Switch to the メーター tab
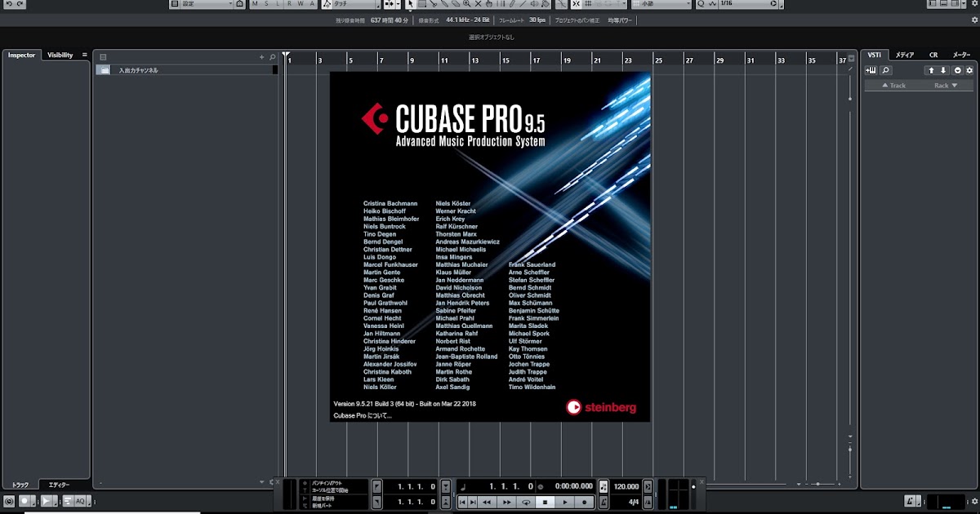Screen dimensions: 980x514 click(961, 55)
